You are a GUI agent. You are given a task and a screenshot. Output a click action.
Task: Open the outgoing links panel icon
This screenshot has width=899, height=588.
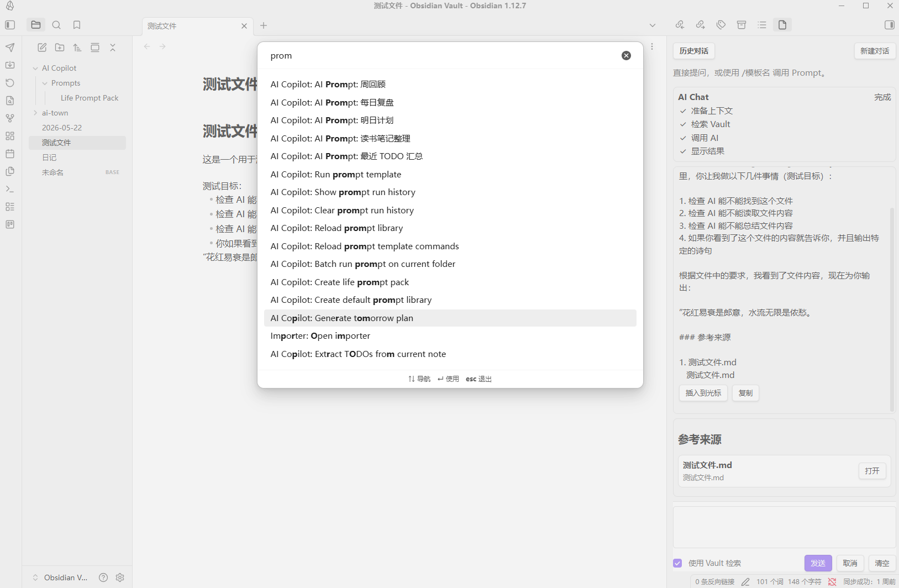click(700, 25)
